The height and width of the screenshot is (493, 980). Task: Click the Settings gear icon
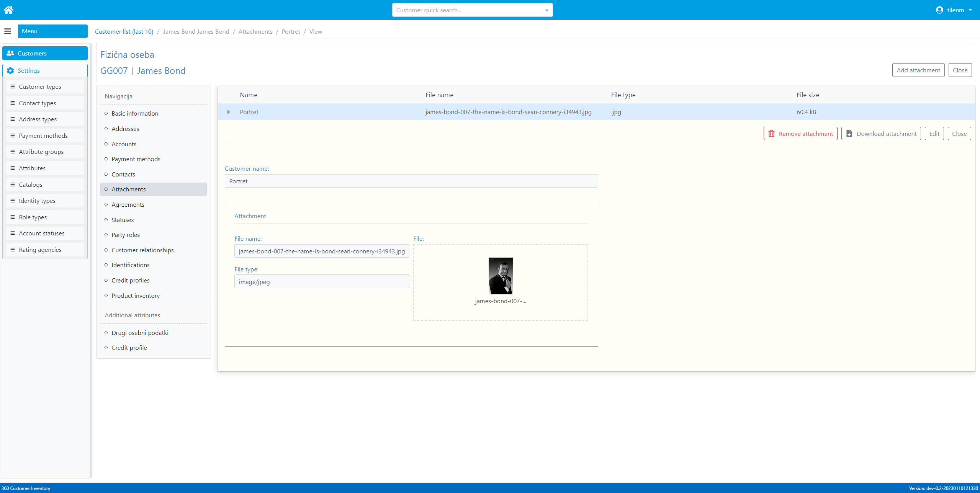click(x=11, y=70)
